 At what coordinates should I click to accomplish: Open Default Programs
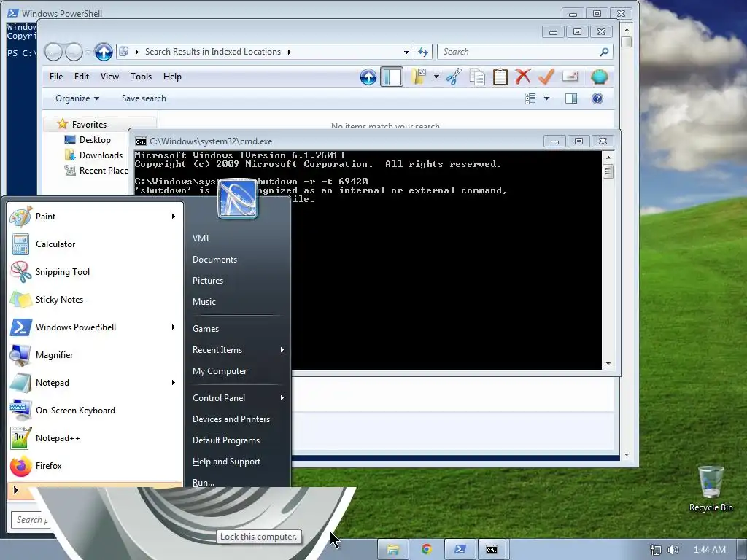click(226, 440)
